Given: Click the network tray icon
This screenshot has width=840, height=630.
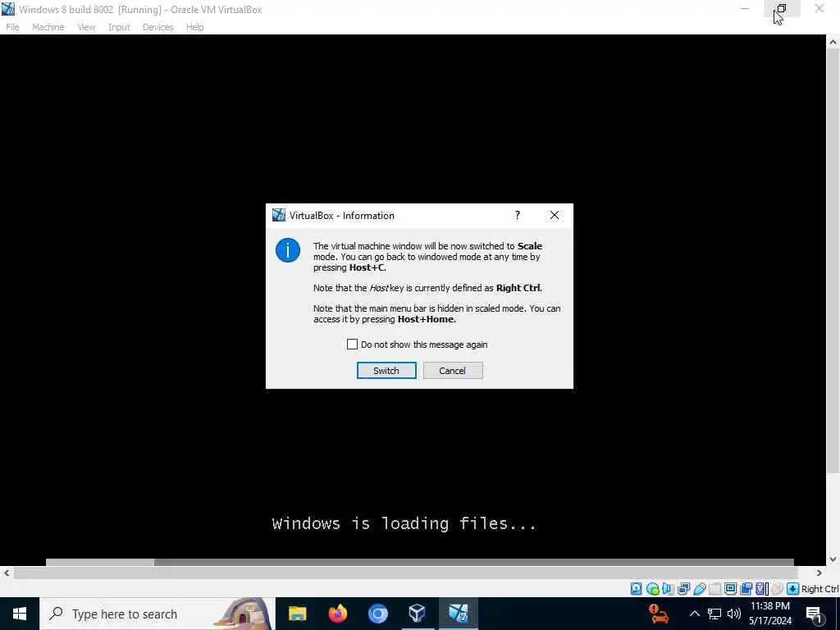Looking at the screenshot, I should pos(714,614).
